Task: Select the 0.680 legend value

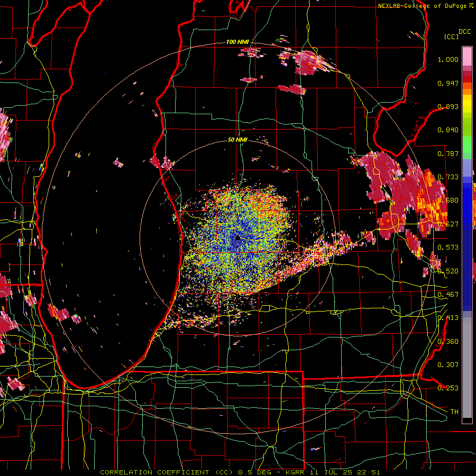Action: tap(448, 200)
